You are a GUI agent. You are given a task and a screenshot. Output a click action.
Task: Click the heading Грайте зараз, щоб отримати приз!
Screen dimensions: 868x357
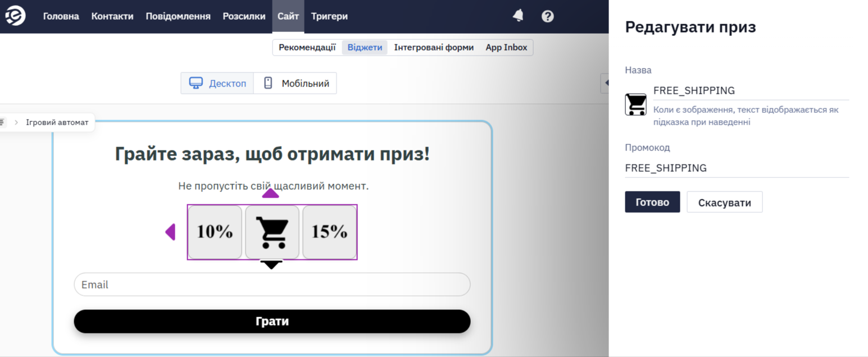coord(272,154)
